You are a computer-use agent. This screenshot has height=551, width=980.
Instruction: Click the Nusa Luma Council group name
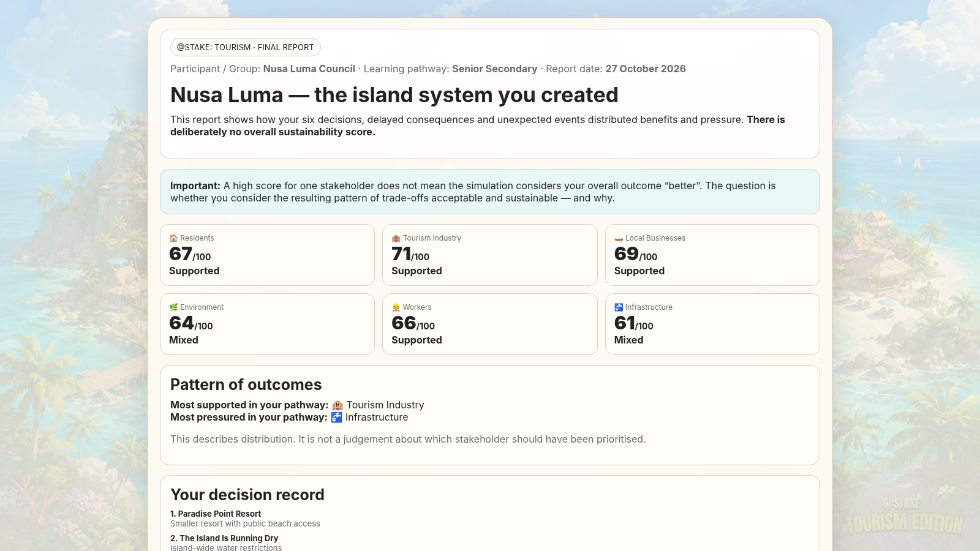pyautogui.click(x=309, y=69)
